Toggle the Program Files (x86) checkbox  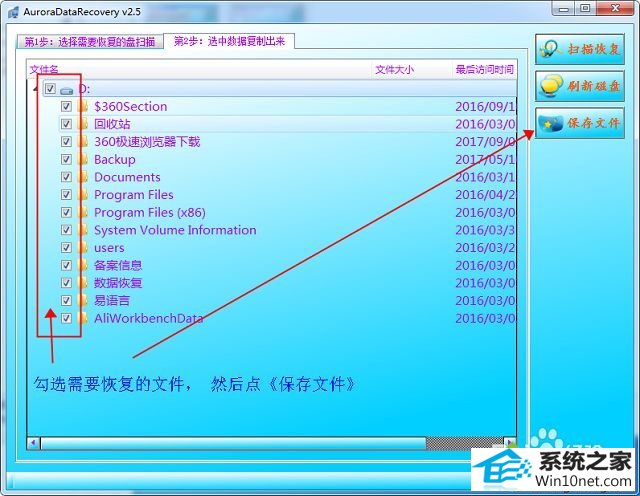coord(66,212)
